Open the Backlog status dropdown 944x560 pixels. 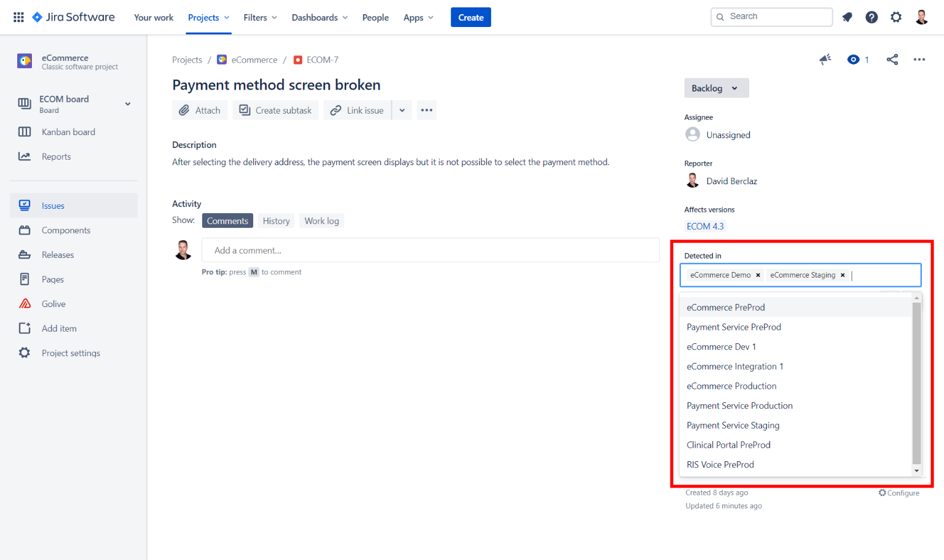tap(716, 88)
